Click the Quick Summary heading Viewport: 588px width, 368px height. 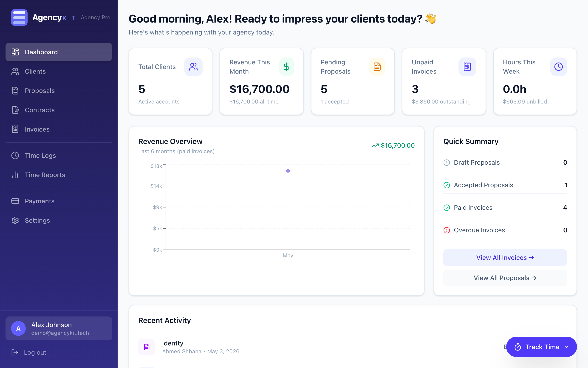point(471,141)
